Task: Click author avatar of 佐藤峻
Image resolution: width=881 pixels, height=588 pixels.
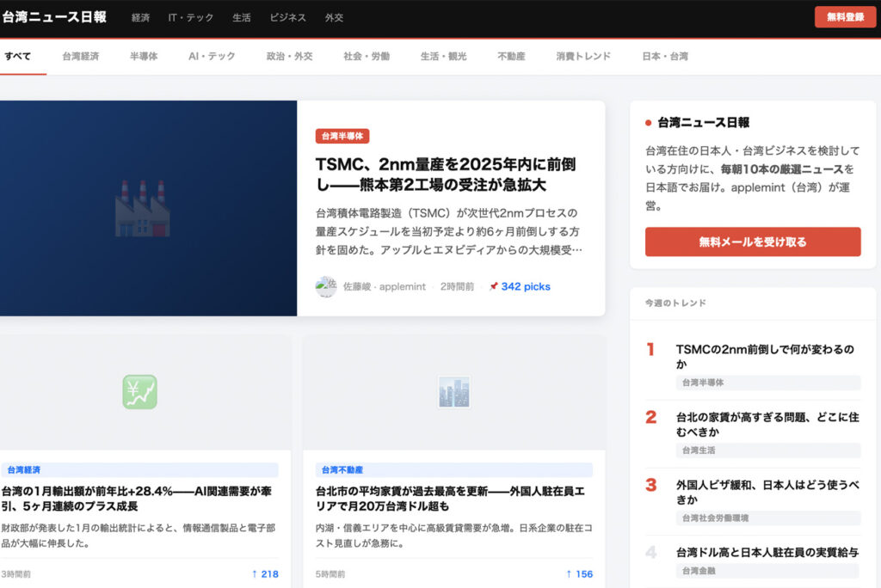Action: 326,287
